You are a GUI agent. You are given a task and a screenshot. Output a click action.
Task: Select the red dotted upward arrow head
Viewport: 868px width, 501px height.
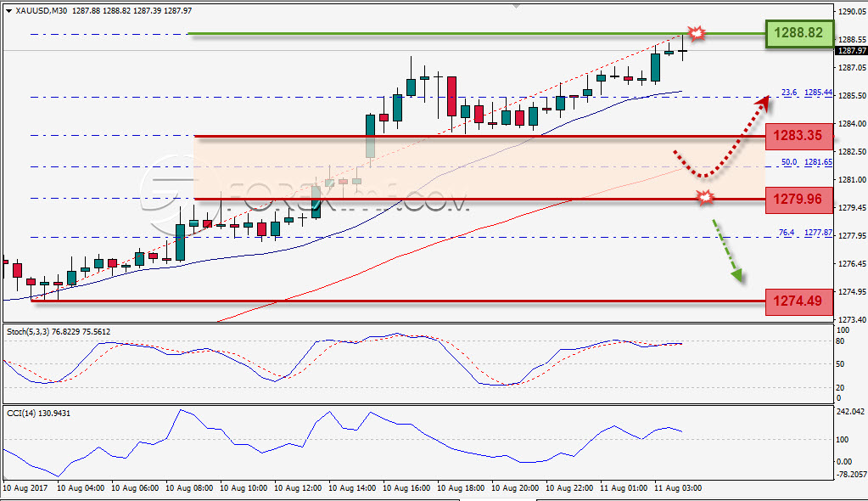pyautogui.click(x=764, y=103)
